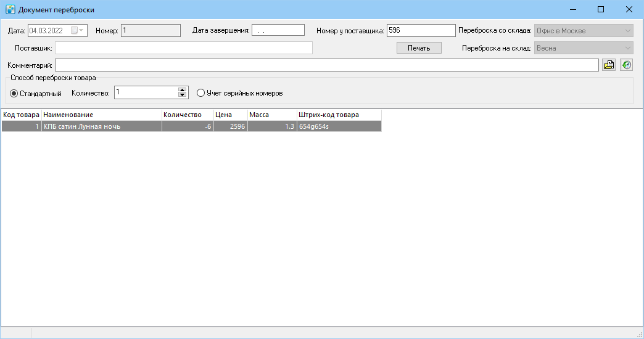
Task: Sort by the Код товара column header
Action: [22, 115]
